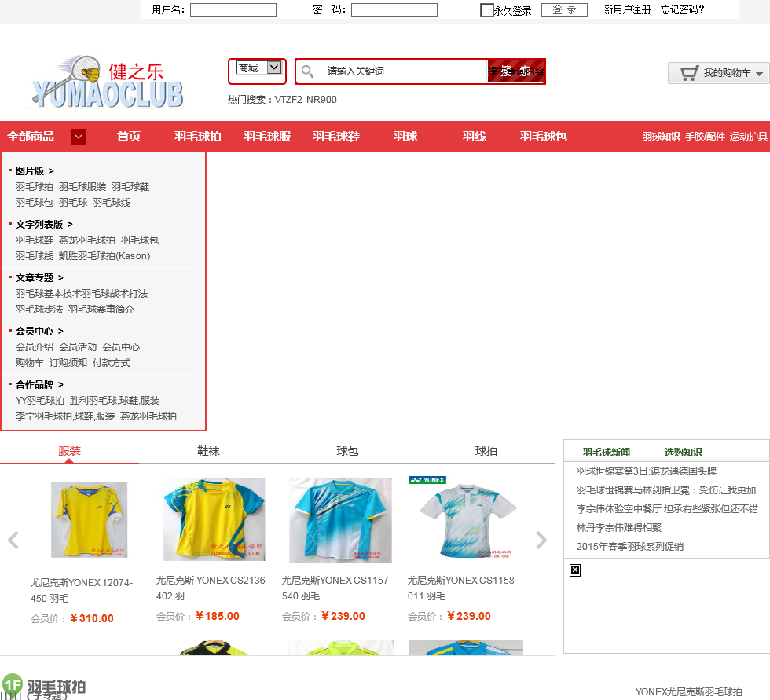Click the red search submit button
The width and height of the screenshot is (770, 700).
(515, 71)
